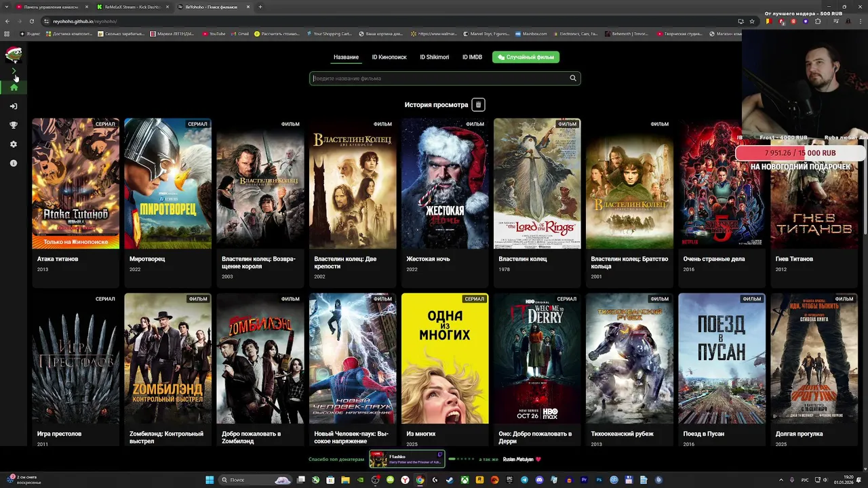
Task: Click title Властелин колец: Две крепости
Action: [345, 262]
